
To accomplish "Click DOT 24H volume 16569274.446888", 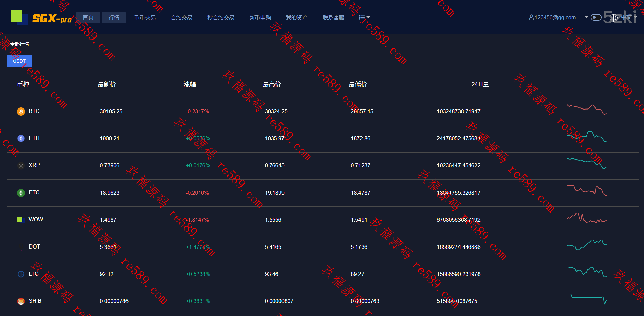I will tap(458, 247).
